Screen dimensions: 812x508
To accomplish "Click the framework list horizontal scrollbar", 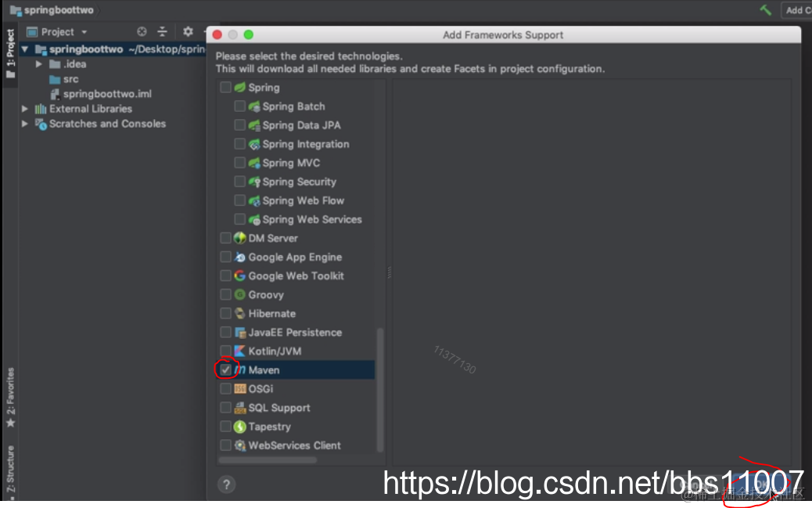I will coord(268,459).
